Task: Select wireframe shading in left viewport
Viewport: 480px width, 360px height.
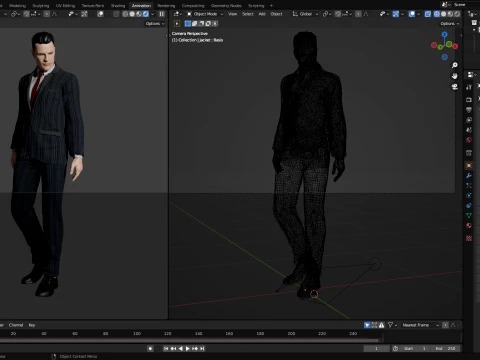Action: (x=125, y=14)
